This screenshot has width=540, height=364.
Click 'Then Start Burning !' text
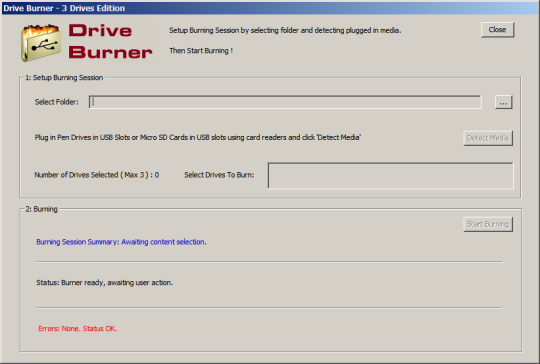(x=201, y=51)
